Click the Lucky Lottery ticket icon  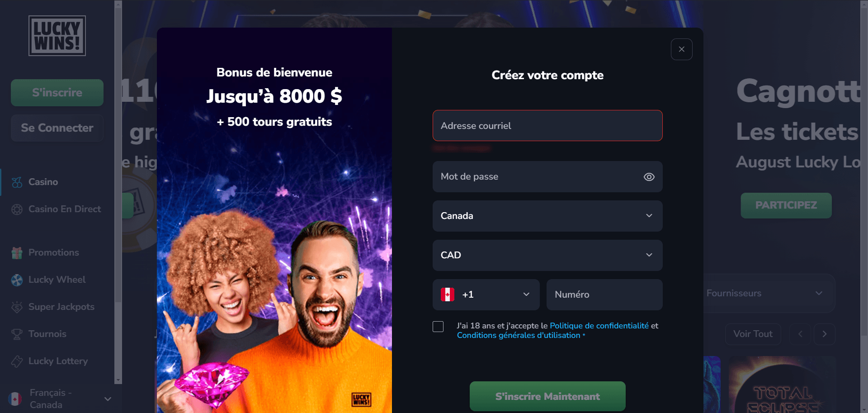tap(17, 361)
